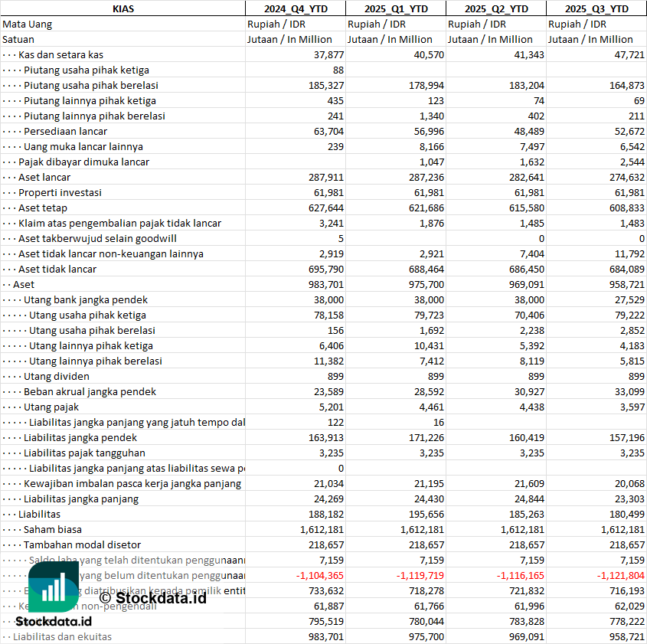Screen dimensions: 647x644
Task: Select the 2025_Q3_YTD column header
Action: (596, 8)
